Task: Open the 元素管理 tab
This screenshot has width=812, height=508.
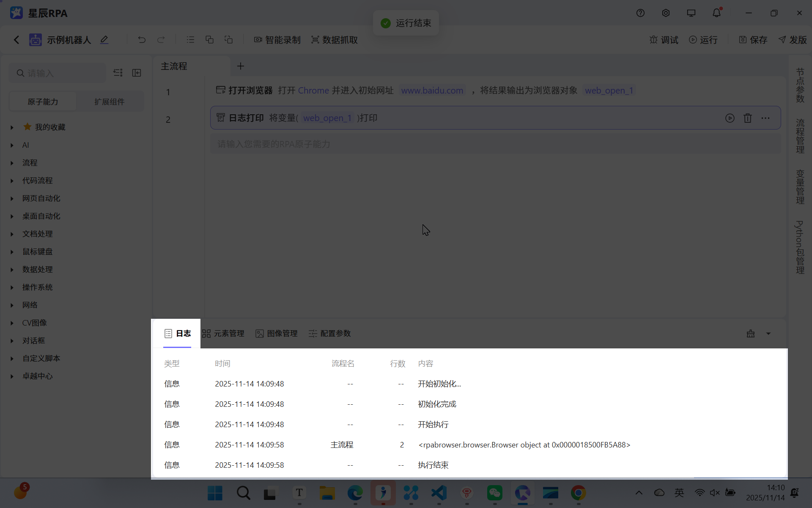Action: 223,334
